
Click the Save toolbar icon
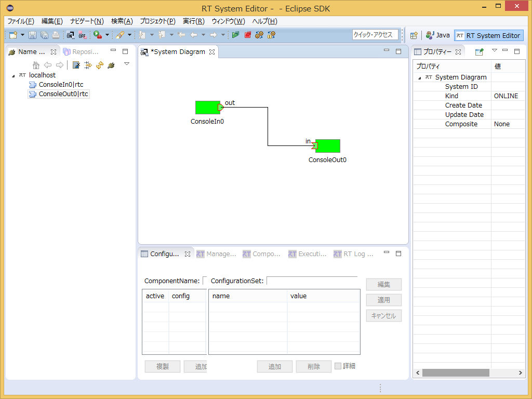(x=32, y=35)
